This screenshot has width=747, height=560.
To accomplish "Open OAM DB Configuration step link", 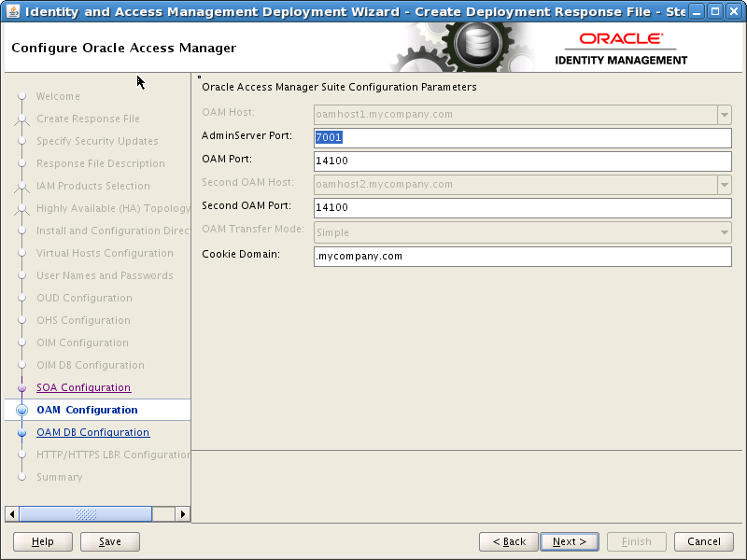I will (x=92, y=432).
